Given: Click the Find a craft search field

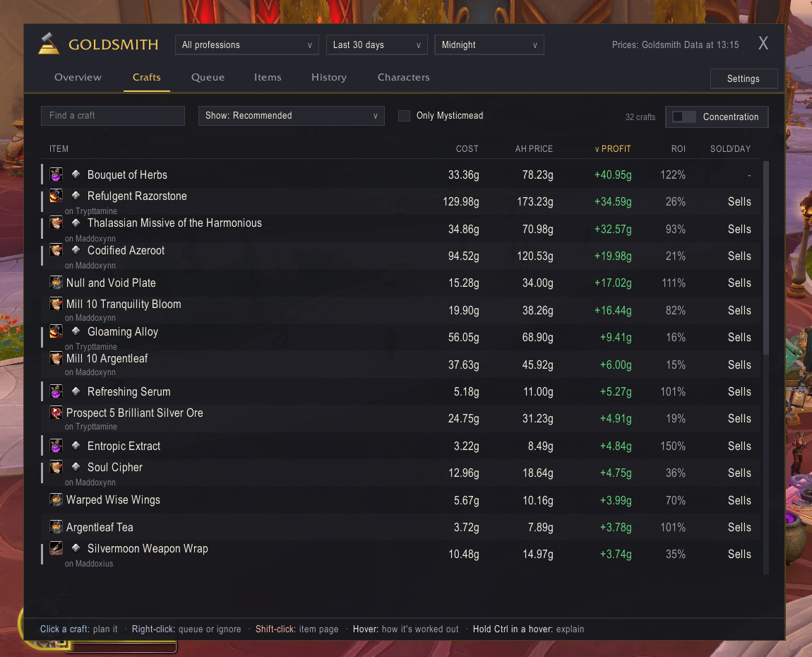Looking at the screenshot, I should coord(113,116).
